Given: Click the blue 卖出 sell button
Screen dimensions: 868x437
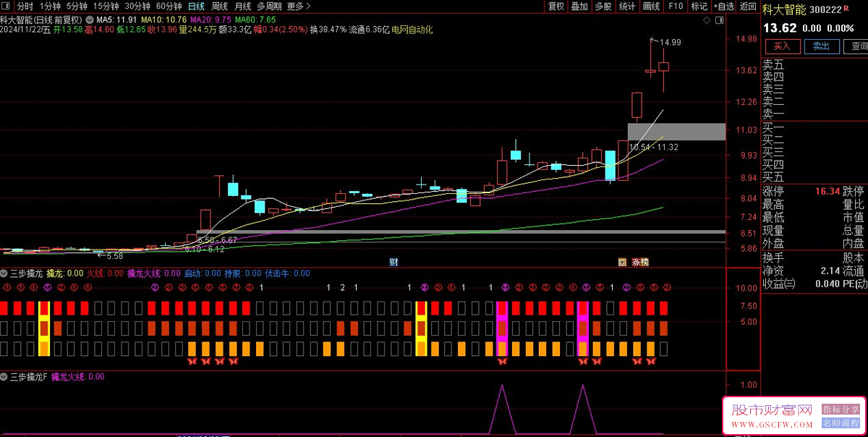Looking at the screenshot, I should 821,46.
